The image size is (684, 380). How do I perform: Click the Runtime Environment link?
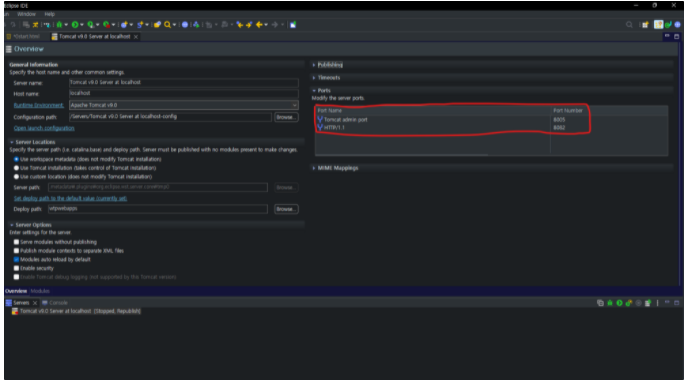point(38,105)
